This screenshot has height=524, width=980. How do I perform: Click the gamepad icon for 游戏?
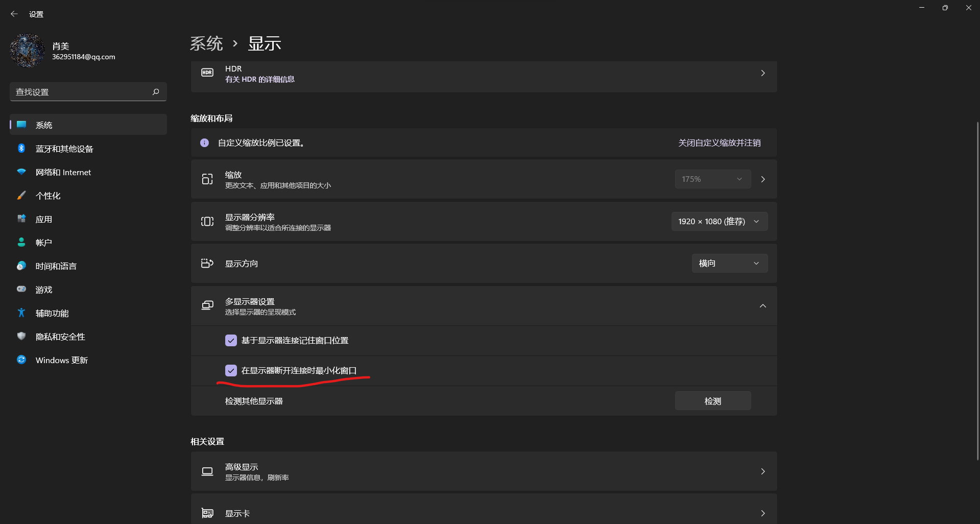pyautogui.click(x=21, y=289)
